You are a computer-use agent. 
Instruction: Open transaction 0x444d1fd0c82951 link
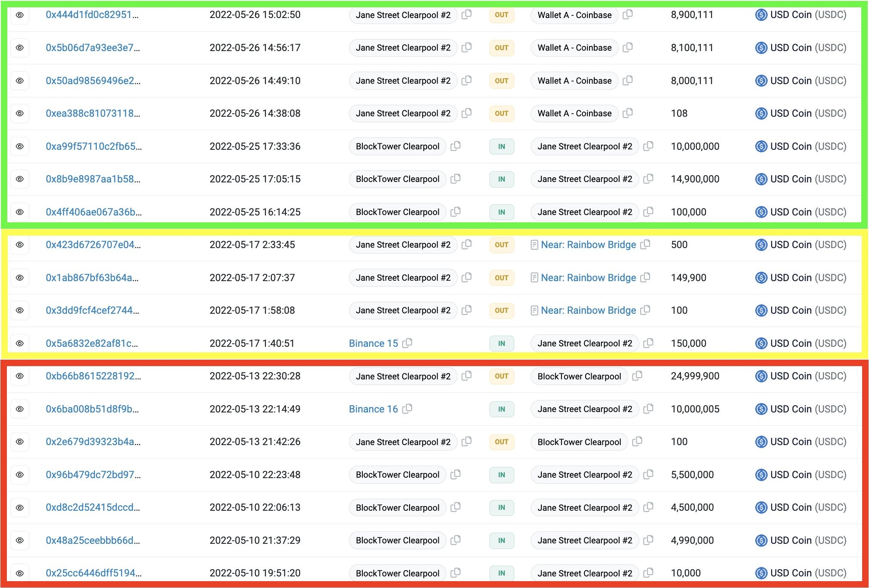[x=92, y=15]
